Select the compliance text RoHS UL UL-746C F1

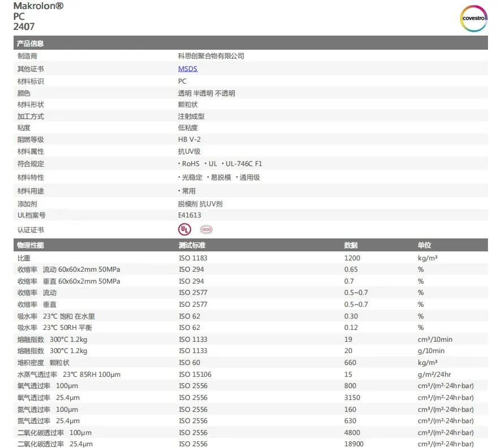click(x=220, y=164)
